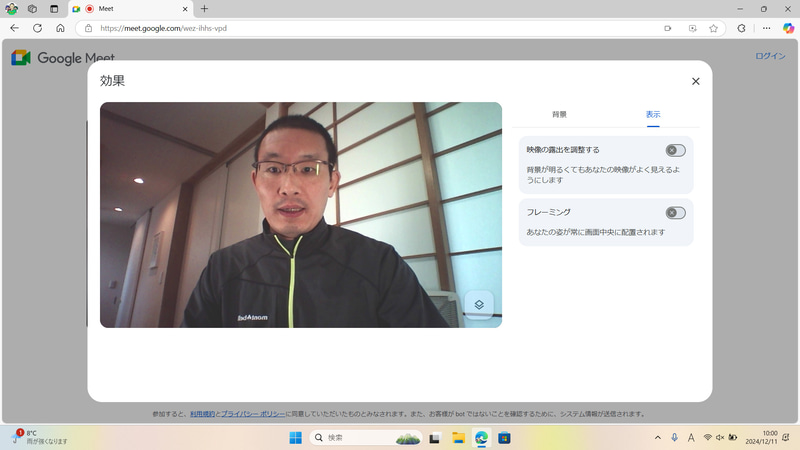
Task: Open the tab actions menu icon
Action: coord(54,9)
